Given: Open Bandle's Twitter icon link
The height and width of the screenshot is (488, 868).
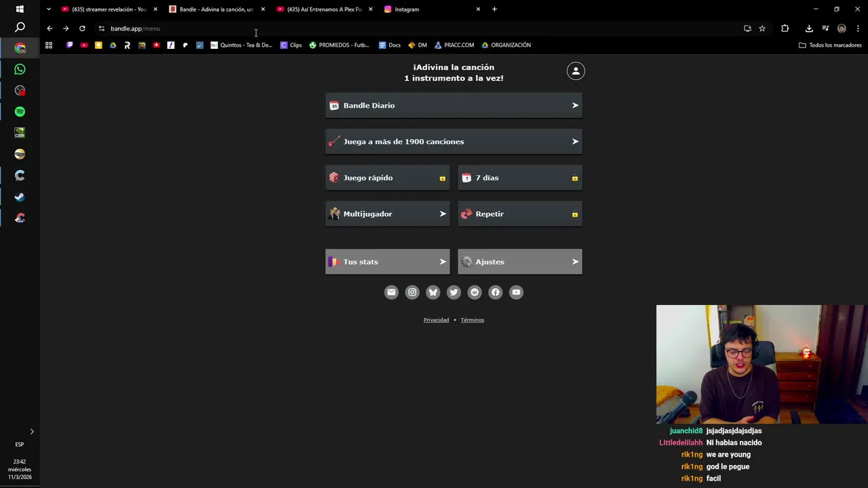Looking at the screenshot, I should [x=454, y=292].
